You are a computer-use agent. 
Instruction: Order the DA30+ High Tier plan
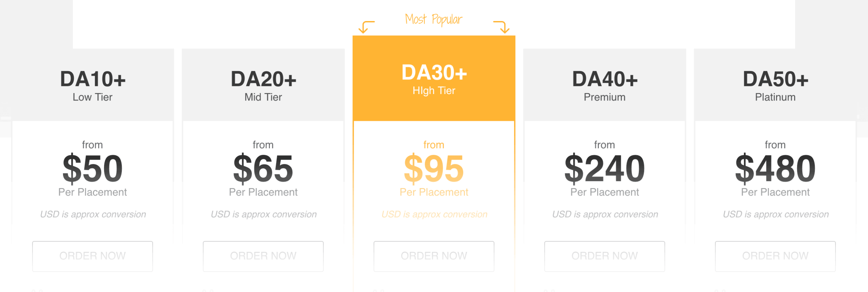[x=434, y=256]
